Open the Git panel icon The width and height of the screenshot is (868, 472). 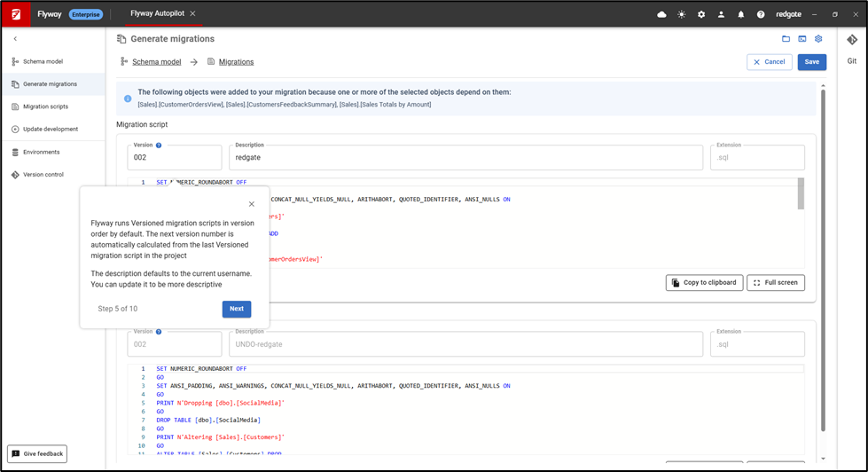coord(852,40)
